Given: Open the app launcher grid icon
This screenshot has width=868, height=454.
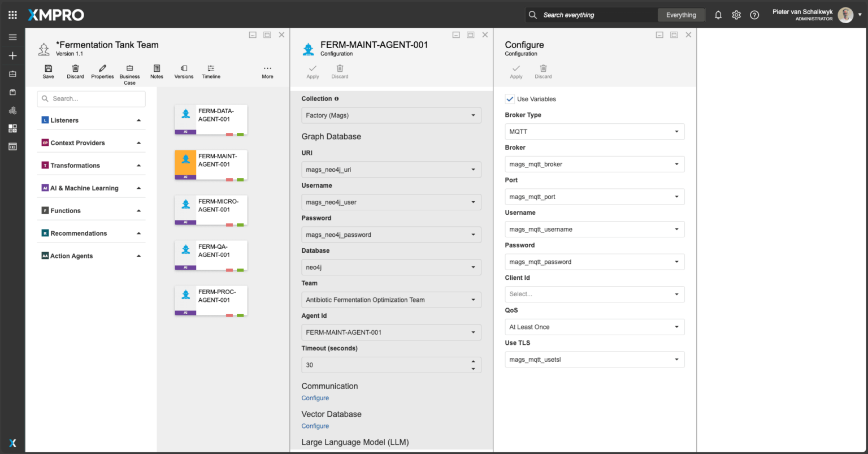Looking at the screenshot, I should 12,15.
